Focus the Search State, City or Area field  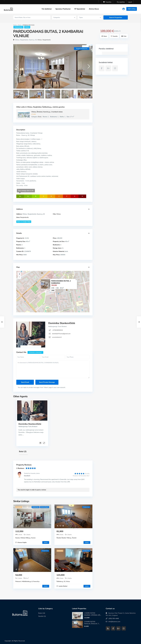[32, 17]
